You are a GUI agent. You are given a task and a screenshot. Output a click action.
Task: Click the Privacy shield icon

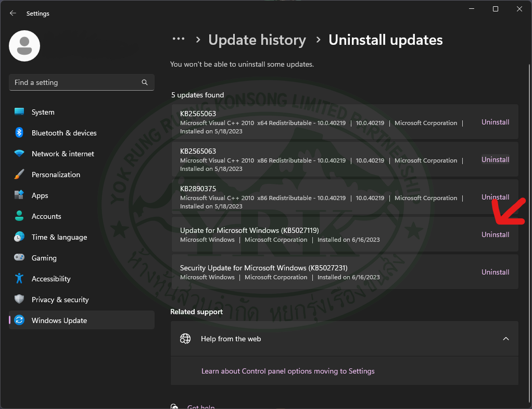coord(19,299)
